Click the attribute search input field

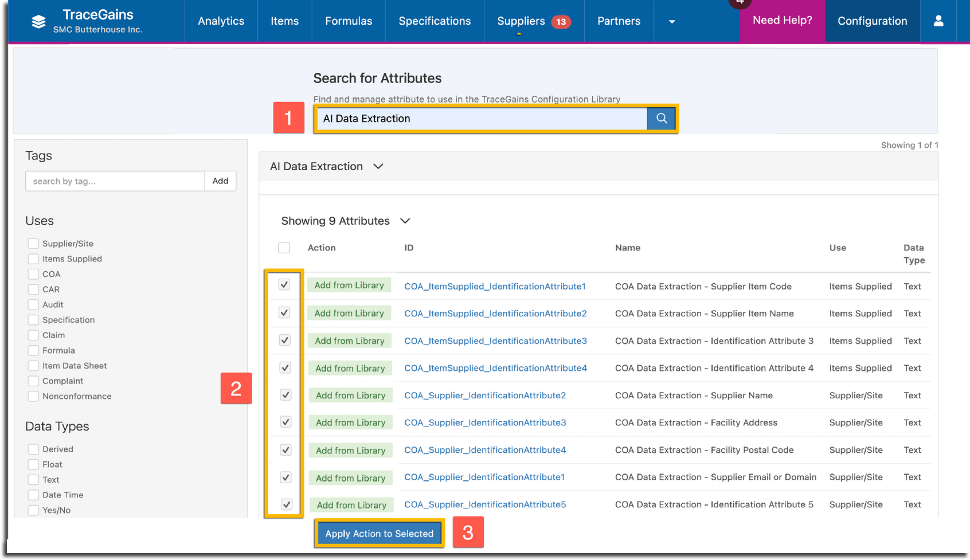(x=482, y=118)
